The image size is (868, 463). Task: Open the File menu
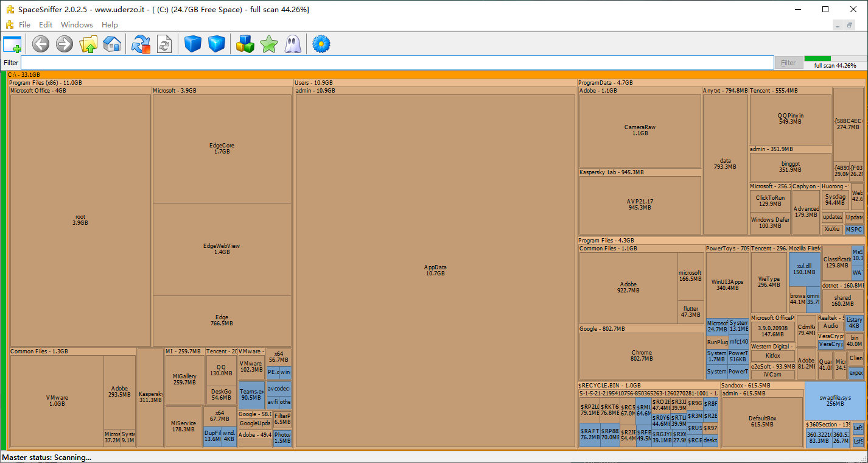coord(24,25)
